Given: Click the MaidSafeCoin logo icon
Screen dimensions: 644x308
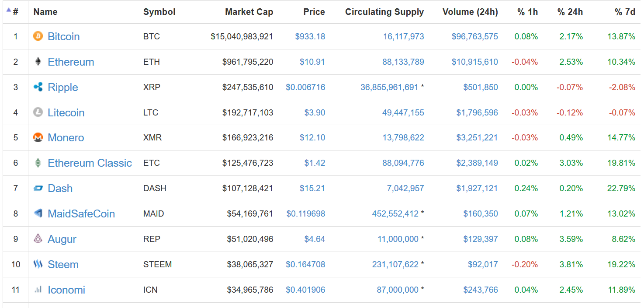Looking at the screenshot, I should (38, 213).
